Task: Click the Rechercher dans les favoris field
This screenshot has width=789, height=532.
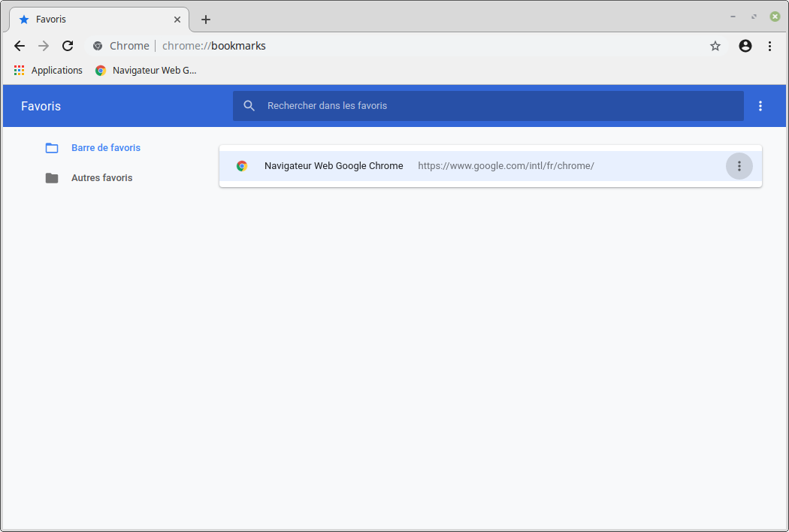Action: click(x=496, y=106)
